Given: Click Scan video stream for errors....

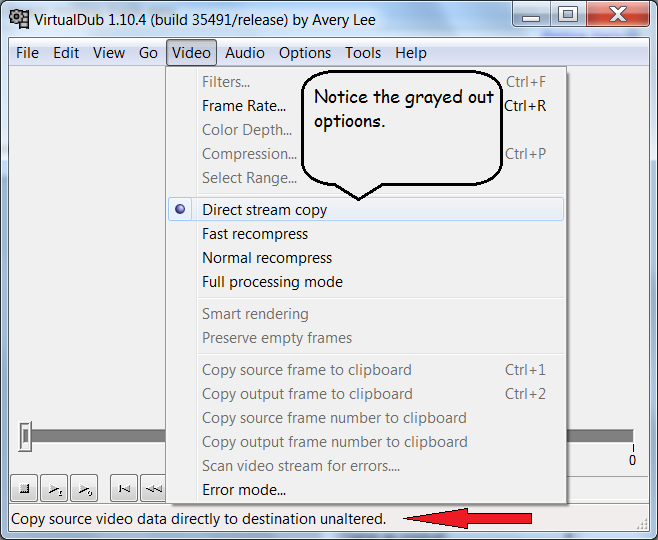Looking at the screenshot, I should (366, 466).
